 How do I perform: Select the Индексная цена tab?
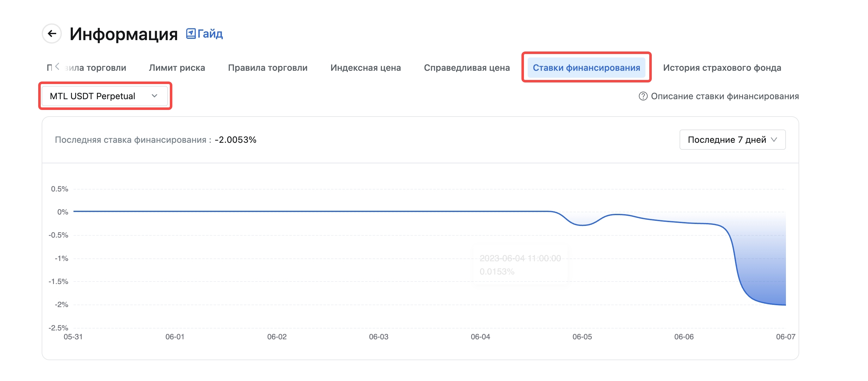pyautogui.click(x=365, y=68)
